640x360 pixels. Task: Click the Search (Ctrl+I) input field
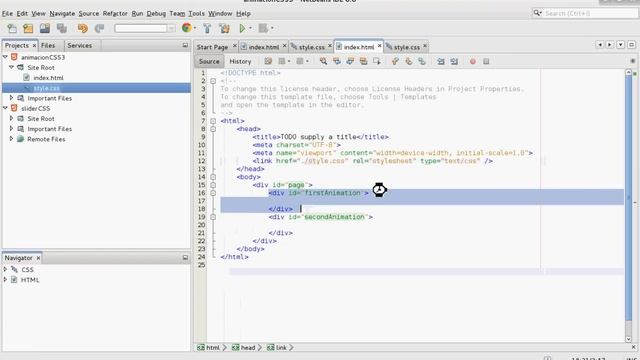590,13
